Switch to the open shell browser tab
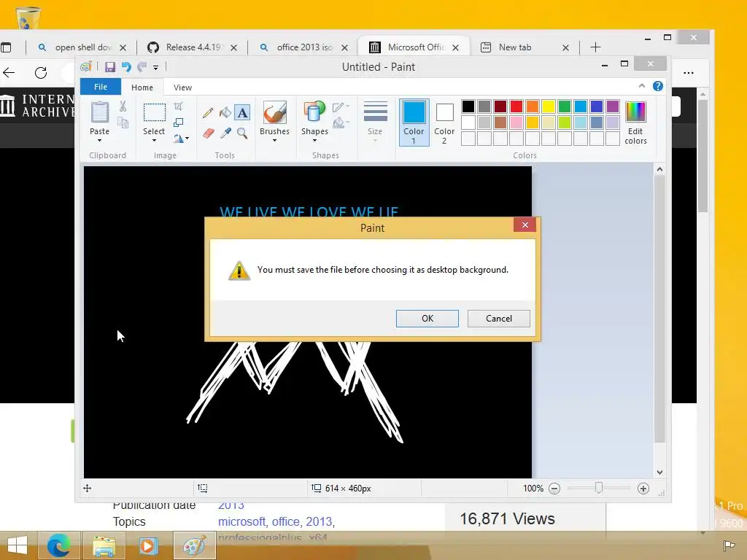This screenshot has width=747, height=560. 82,47
